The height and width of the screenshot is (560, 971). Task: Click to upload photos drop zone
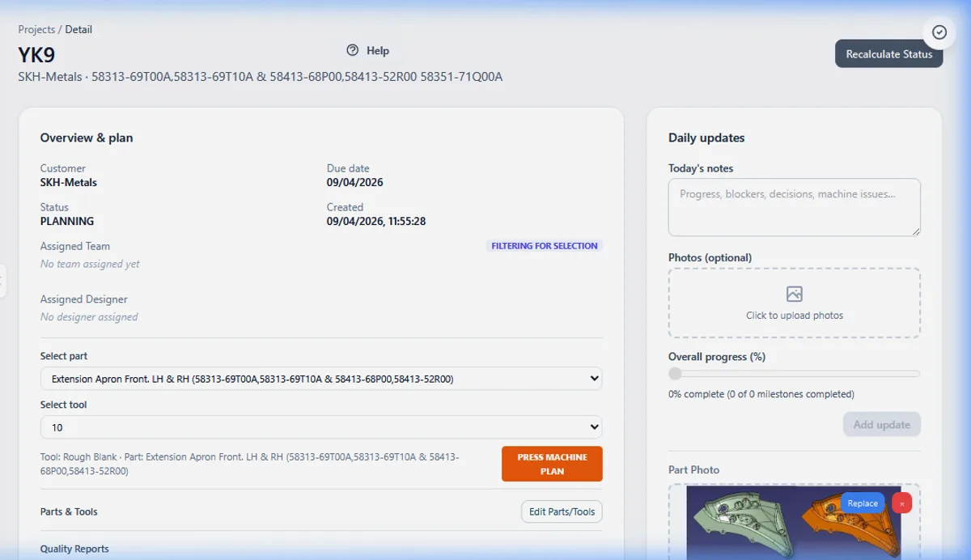(x=795, y=303)
